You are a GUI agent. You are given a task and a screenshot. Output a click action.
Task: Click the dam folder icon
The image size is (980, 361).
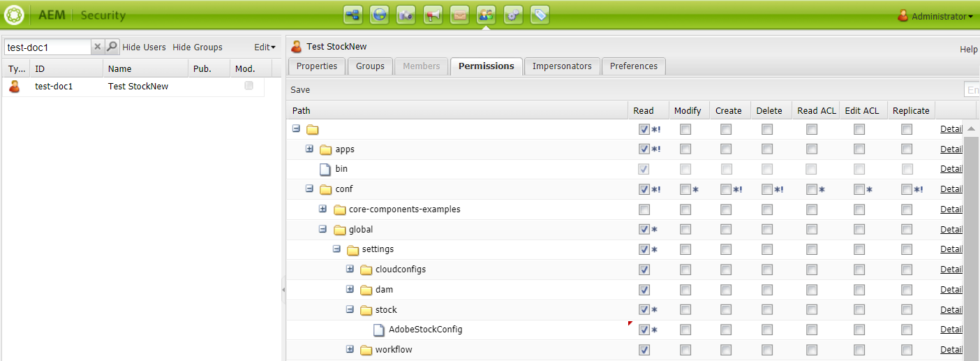pyautogui.click(x=366, y=290)
